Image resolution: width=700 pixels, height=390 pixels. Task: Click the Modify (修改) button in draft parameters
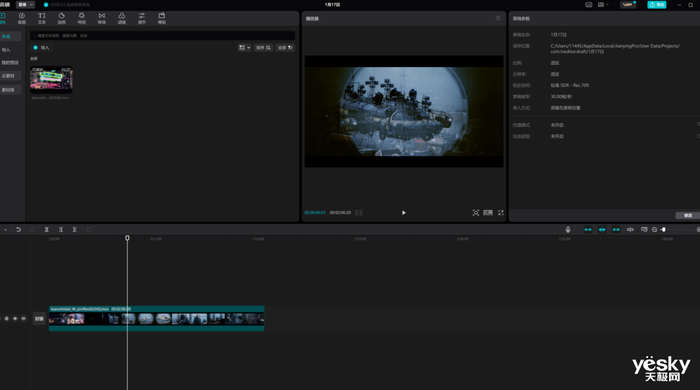click(x=688, y=216)
